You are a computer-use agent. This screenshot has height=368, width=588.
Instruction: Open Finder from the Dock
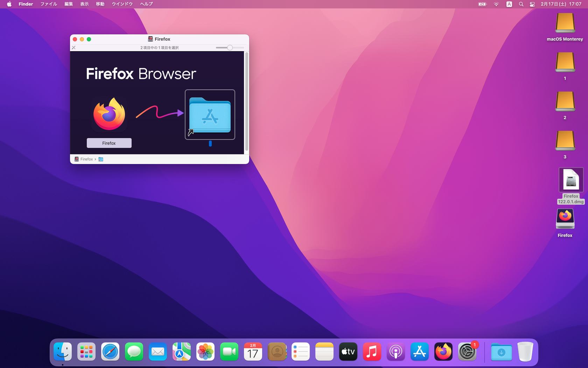click(x=63, y=352)
